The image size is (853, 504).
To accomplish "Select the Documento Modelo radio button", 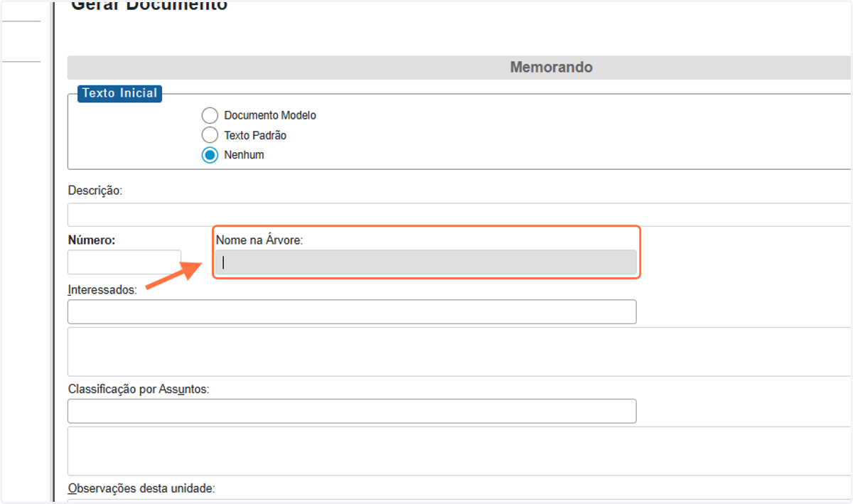I will [x=210, y=115].
